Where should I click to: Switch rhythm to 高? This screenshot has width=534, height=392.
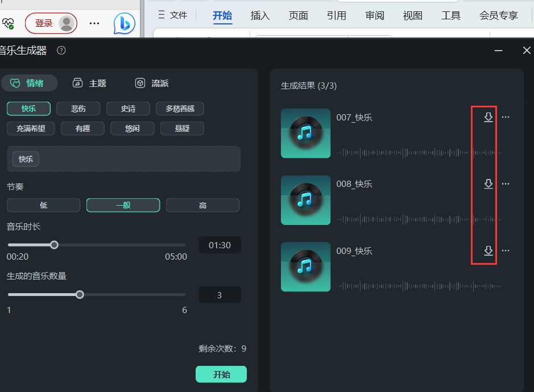[x=202, y=205]
